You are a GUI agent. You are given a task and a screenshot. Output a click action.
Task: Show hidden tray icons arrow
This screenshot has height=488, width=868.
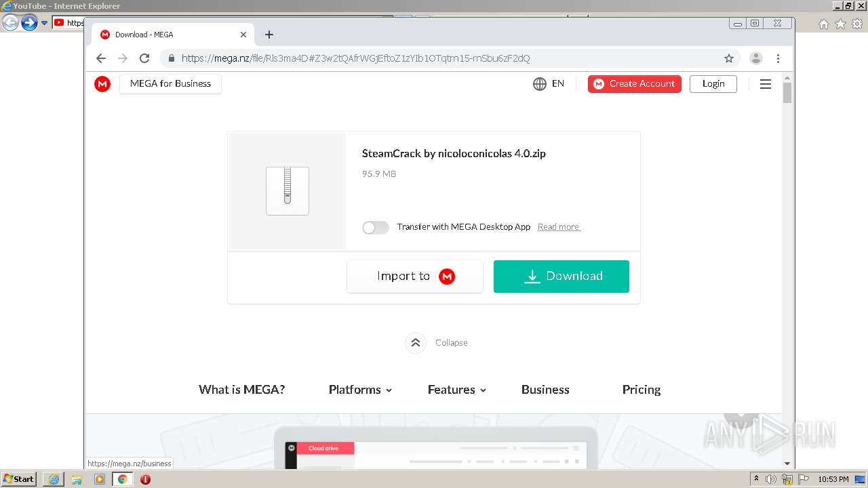(x=756, y=479)
